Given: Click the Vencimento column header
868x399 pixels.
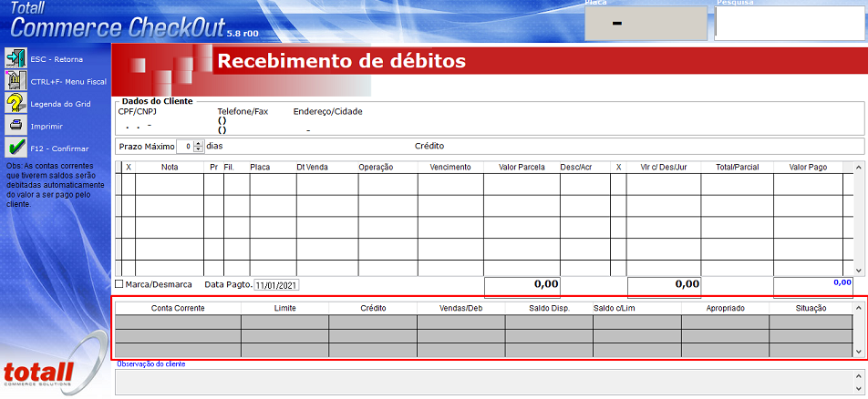Looking at the screenshot, I should 450,167.
